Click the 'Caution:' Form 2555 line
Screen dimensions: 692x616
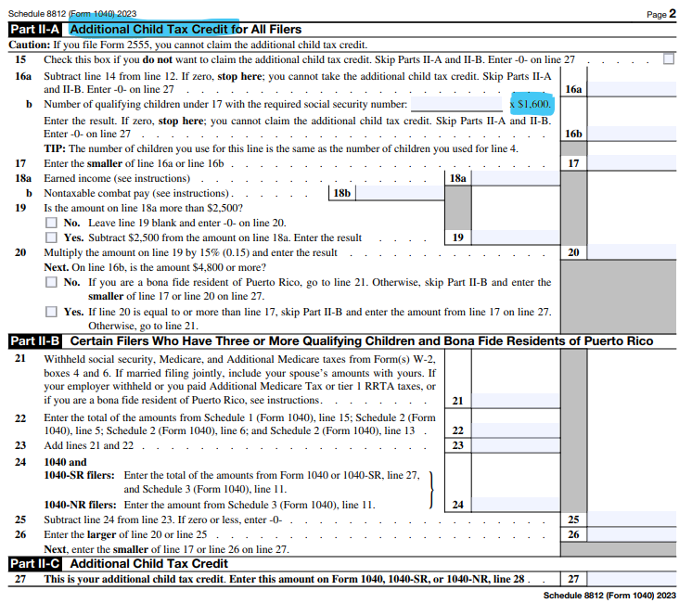point(188,45)
